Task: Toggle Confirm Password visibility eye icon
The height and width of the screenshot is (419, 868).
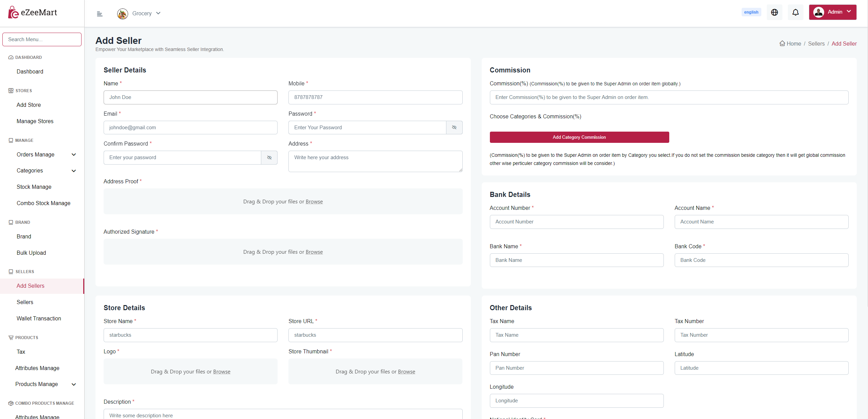Action: pyautogui.click(x=269, y=157)
